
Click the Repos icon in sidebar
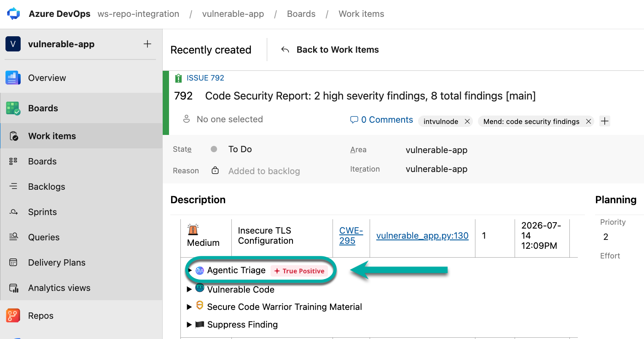click(13, 315)
